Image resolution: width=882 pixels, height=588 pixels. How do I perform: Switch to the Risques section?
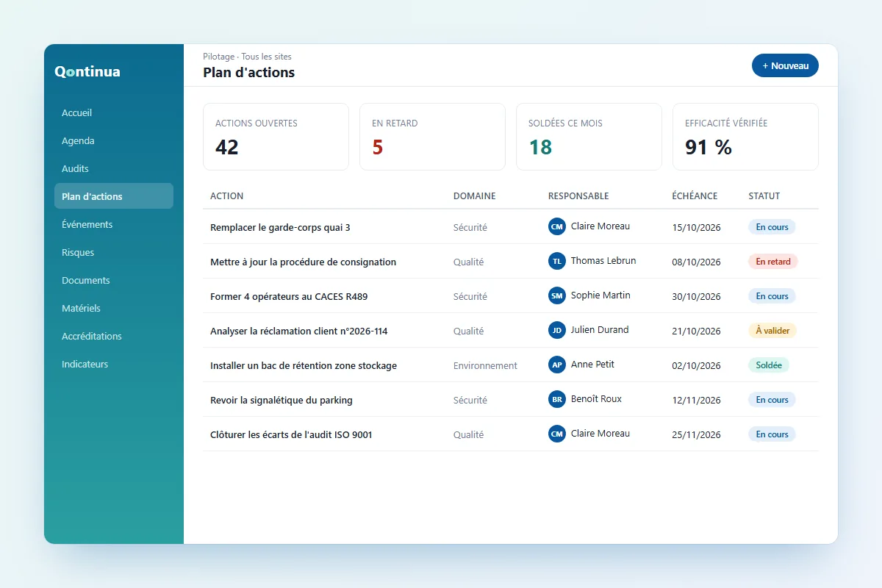pyautogui.click(x=114, y=252)
